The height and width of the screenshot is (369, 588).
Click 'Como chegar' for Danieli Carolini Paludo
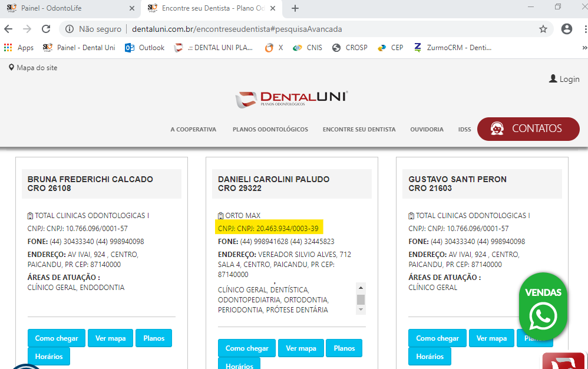click(x=247, y=348)
